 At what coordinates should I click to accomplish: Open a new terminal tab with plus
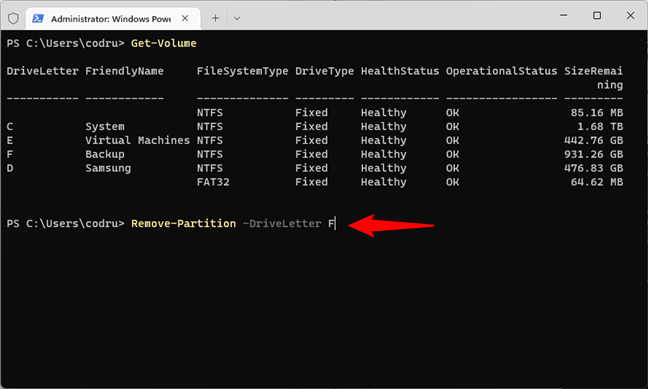tap(215, 18)
